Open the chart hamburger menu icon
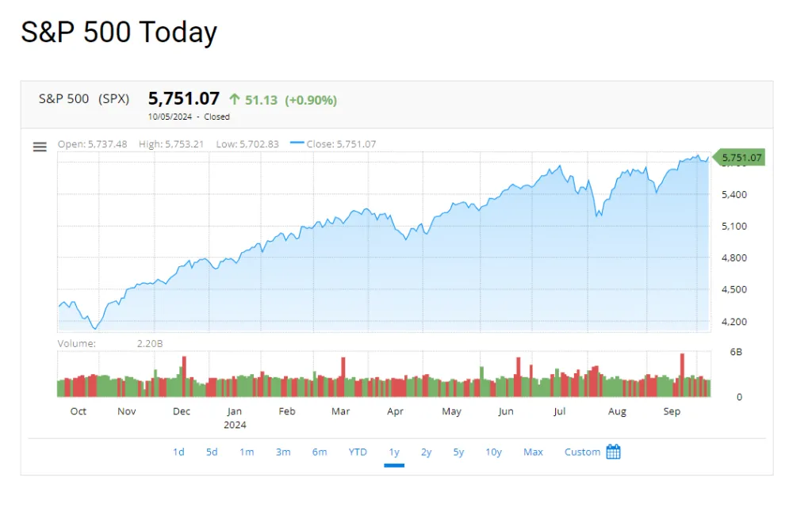Screen dimensions: 812x508 click(40, 147)
